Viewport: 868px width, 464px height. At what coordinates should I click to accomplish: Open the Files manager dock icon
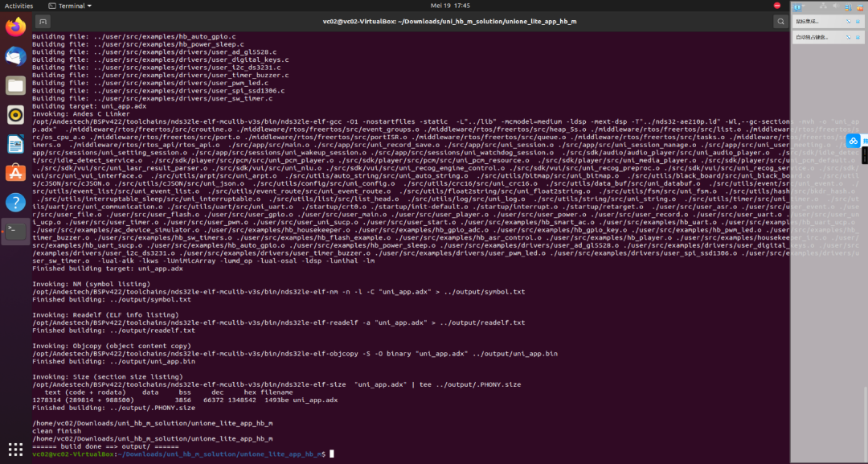coord(15,85)
